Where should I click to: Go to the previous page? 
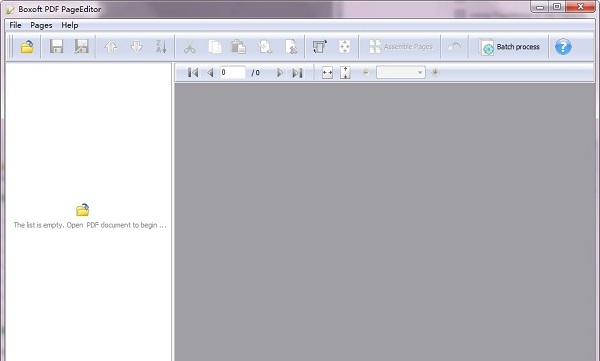(210, 72)
